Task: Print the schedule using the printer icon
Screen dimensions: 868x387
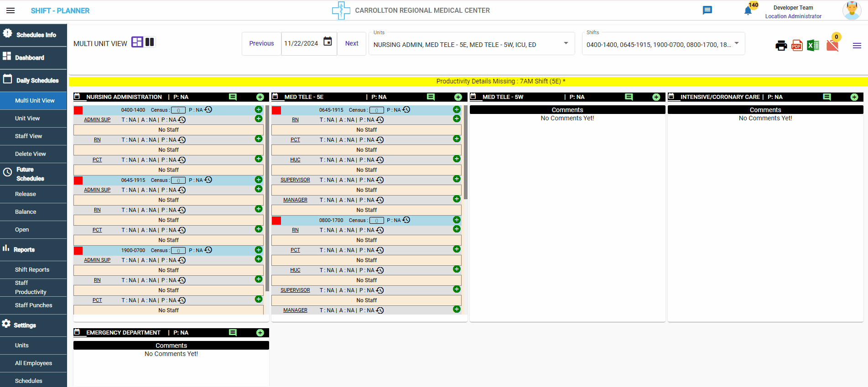Action: click(781, 46)
